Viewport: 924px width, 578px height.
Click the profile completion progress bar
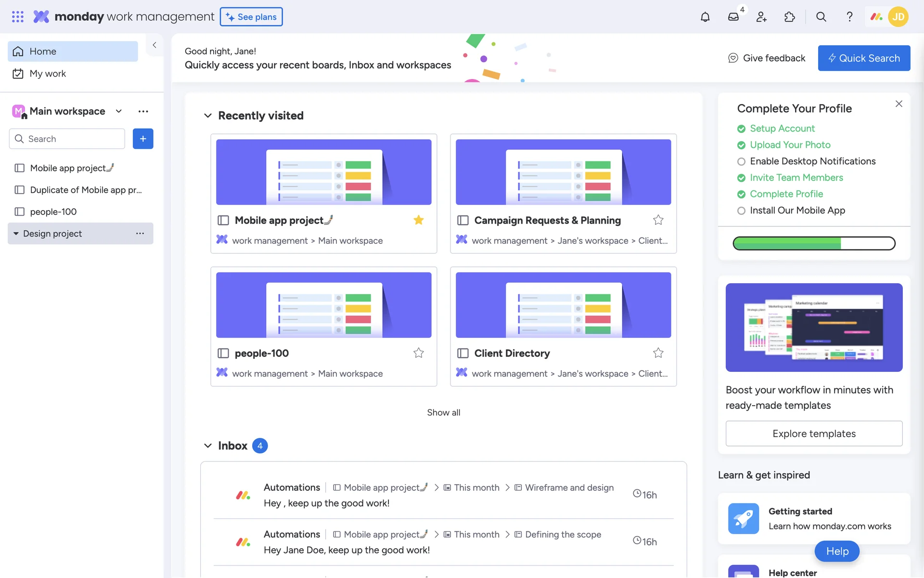click(x=814, y=243)
